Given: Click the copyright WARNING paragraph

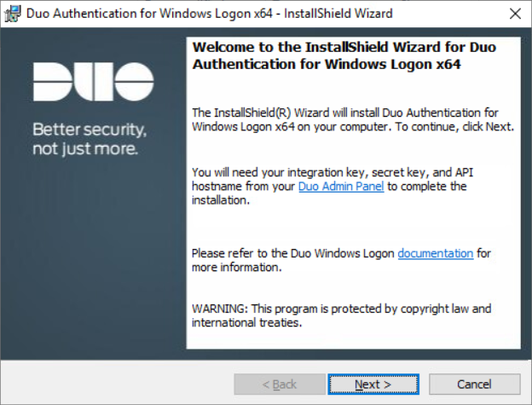Looking at the screenshot, I should (341, 315).
